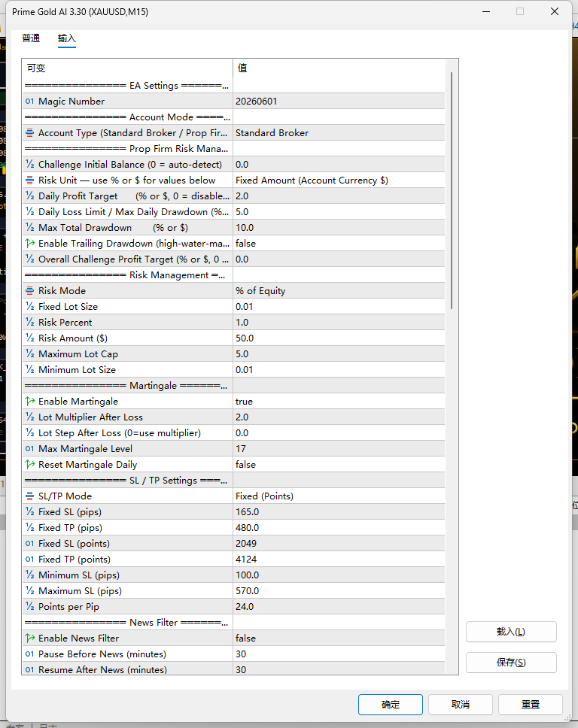Toggle the Enable News Filter false value
The image size is (578, 728).
point(339,638)
